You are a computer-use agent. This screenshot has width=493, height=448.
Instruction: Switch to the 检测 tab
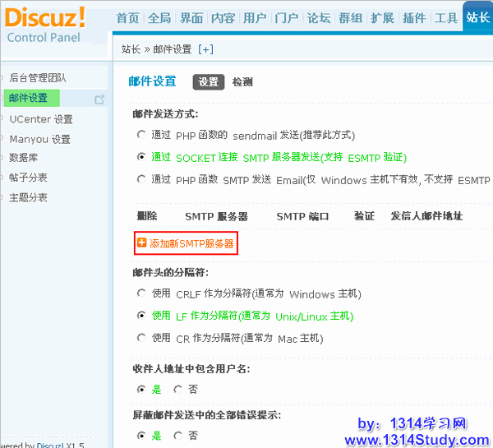[x=242, y=82]
